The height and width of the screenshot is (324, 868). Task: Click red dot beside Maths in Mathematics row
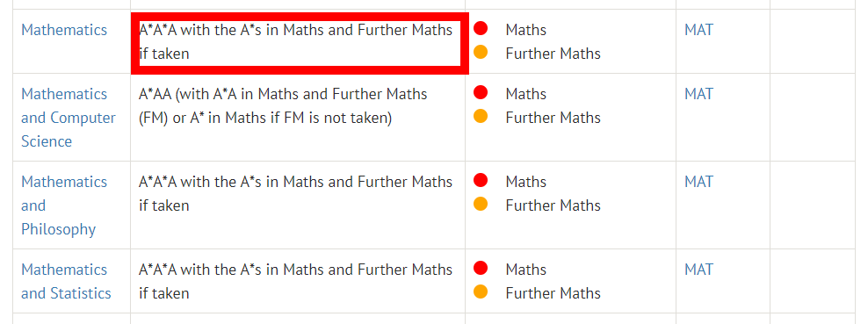tap(481, 28)
